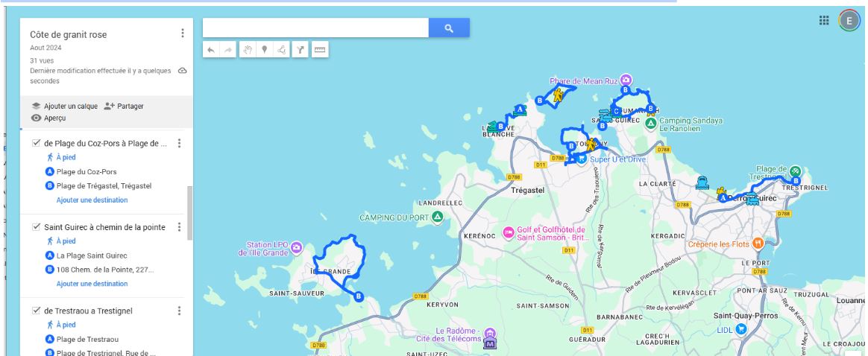Select the Plage du Coz-Pors waypoint A
Image resolution: width=868 pixels, height=356 pixels.
pyautogui.click(x=87, y=172)
